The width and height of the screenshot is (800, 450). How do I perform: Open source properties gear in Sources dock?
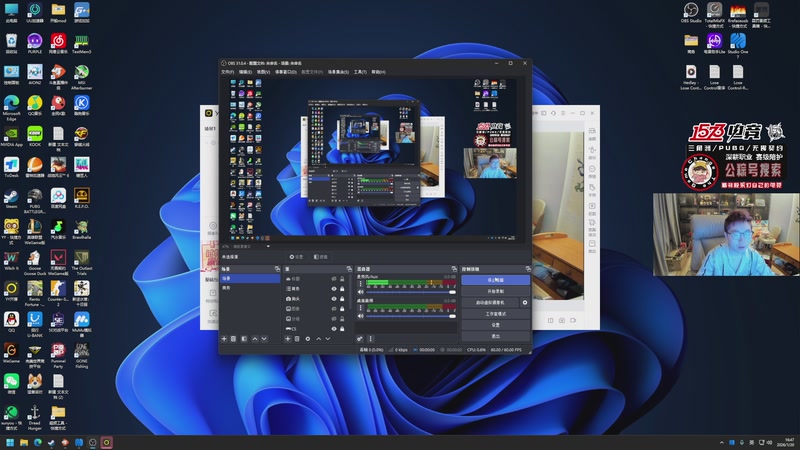click(x=308, y=339)
